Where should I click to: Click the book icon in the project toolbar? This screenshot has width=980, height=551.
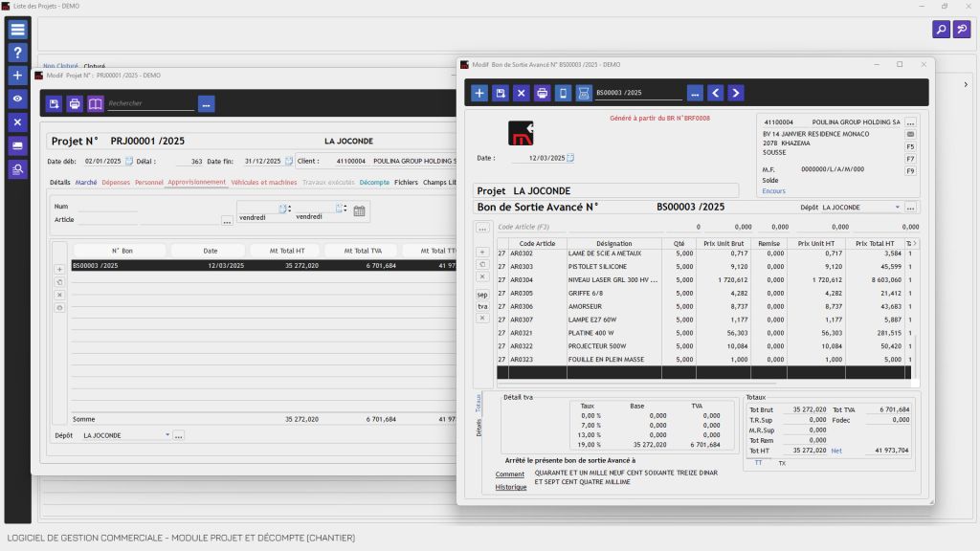tap(94, 103)
